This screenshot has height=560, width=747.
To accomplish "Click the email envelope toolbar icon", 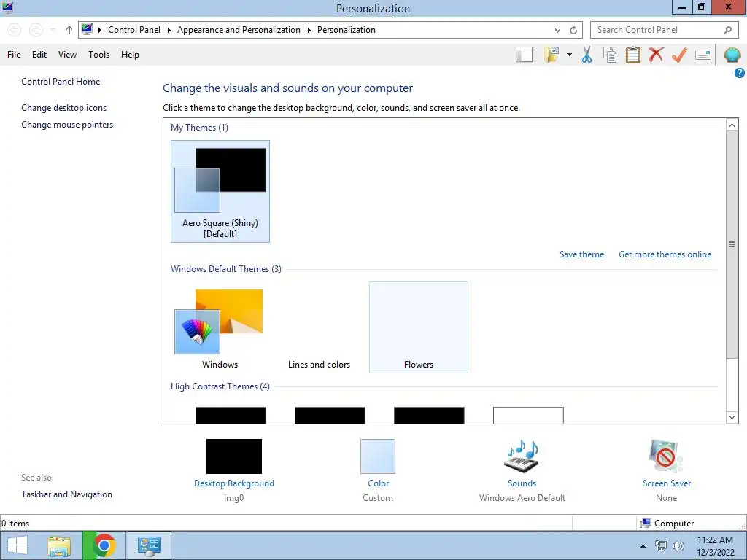I will pyautogui.click(x=703, y=55).
